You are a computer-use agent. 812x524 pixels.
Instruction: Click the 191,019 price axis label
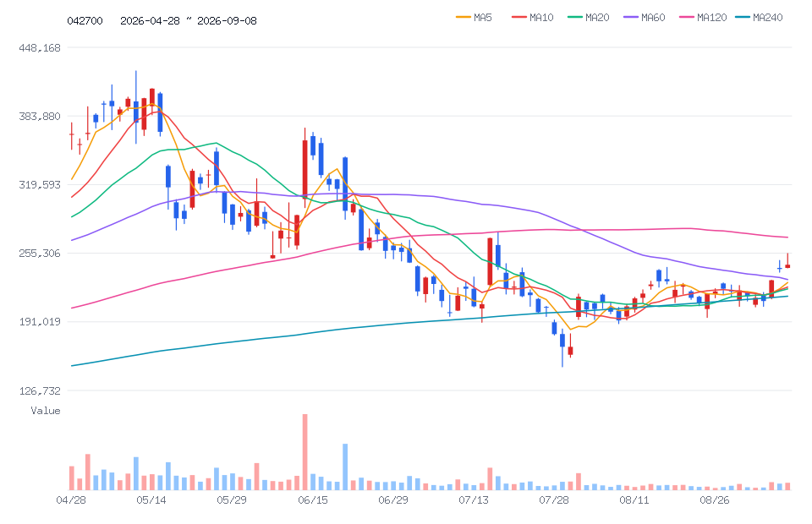[x=40, y=322]
